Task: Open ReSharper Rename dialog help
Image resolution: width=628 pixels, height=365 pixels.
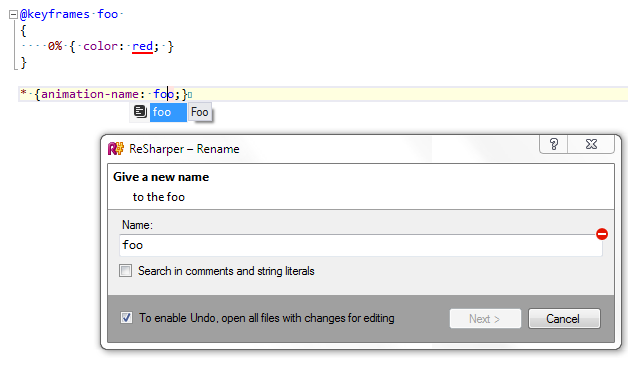Action: pyautogui.click(x=554, y=144)
